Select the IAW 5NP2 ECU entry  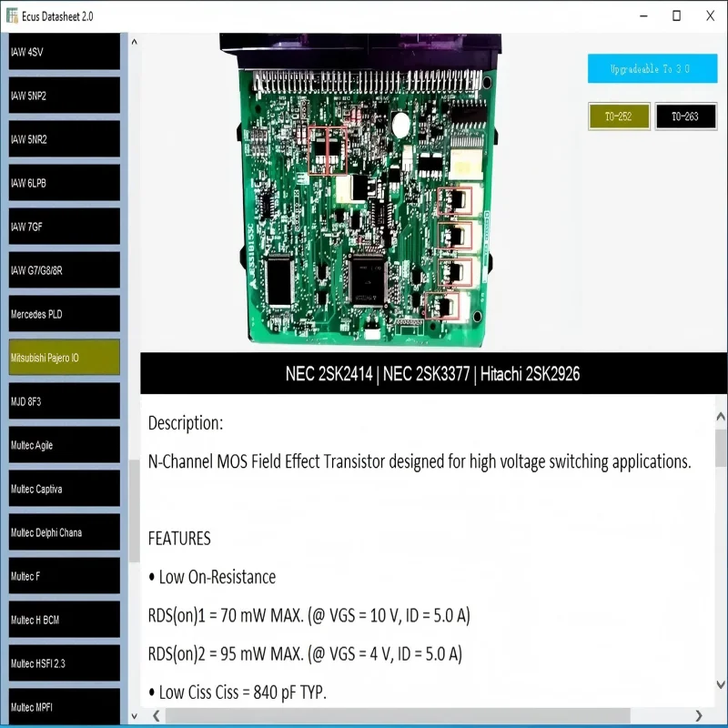pos(62,96)
